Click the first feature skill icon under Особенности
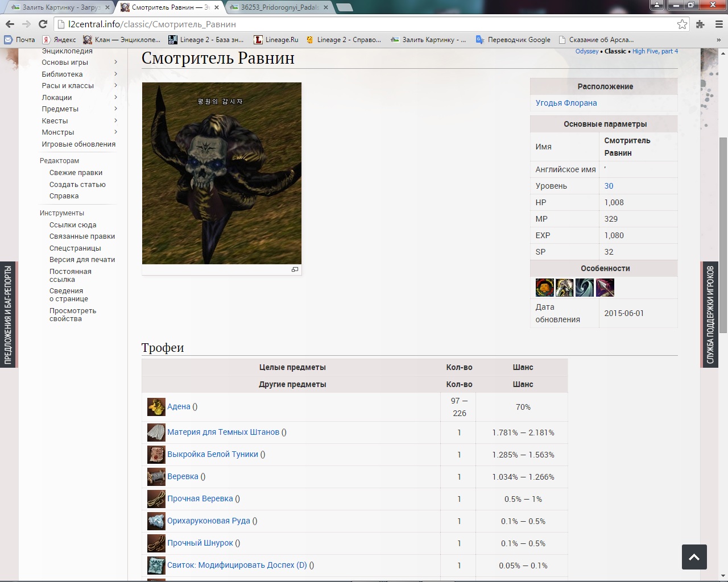The width and height of the screenshot is (728, 582). [x=545, y=288]
